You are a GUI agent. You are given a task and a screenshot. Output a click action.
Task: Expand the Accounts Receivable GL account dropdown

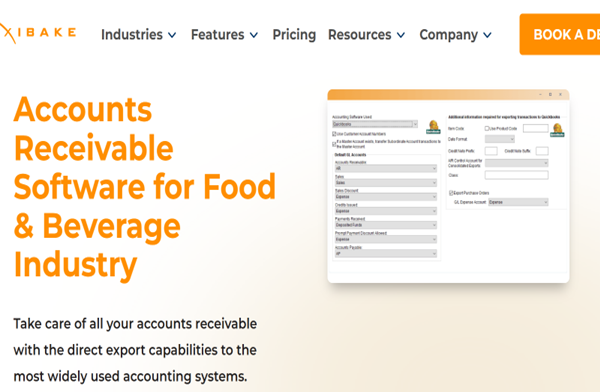(386, 168)
